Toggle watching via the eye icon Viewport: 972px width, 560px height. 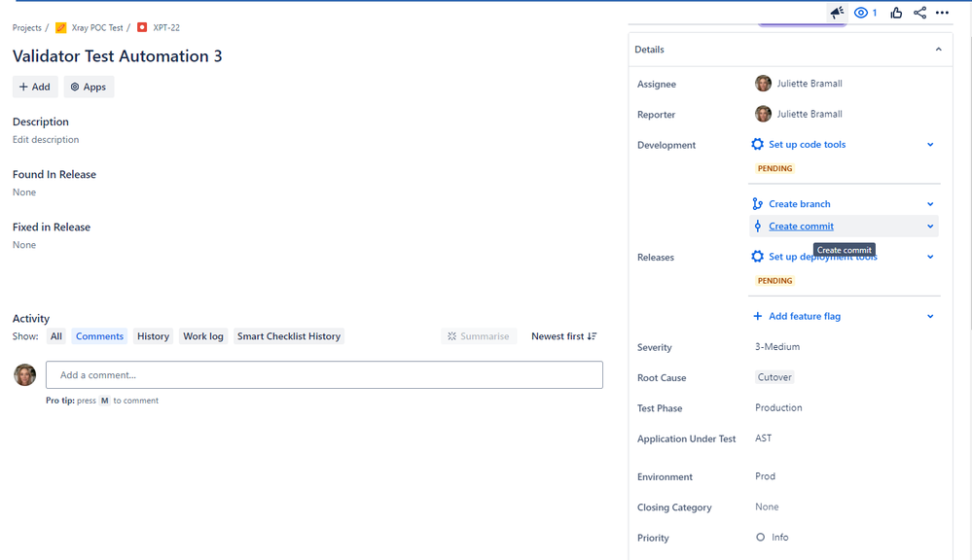click(860, 12)
